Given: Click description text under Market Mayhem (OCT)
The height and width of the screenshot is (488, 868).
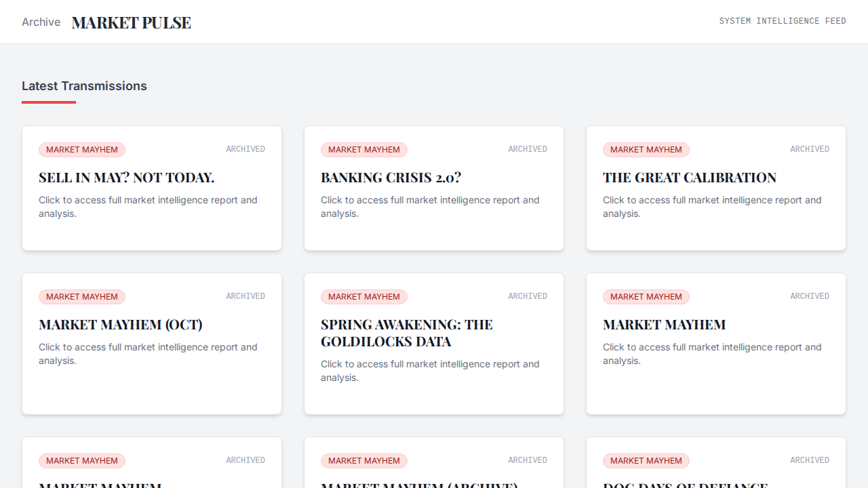Looking at the screenshot, I should click(x=148, y=354).
